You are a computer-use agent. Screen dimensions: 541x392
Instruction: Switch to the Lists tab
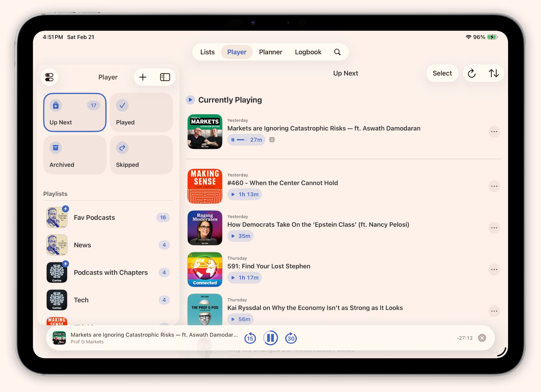pyautogui.click(x=207, y=52)
